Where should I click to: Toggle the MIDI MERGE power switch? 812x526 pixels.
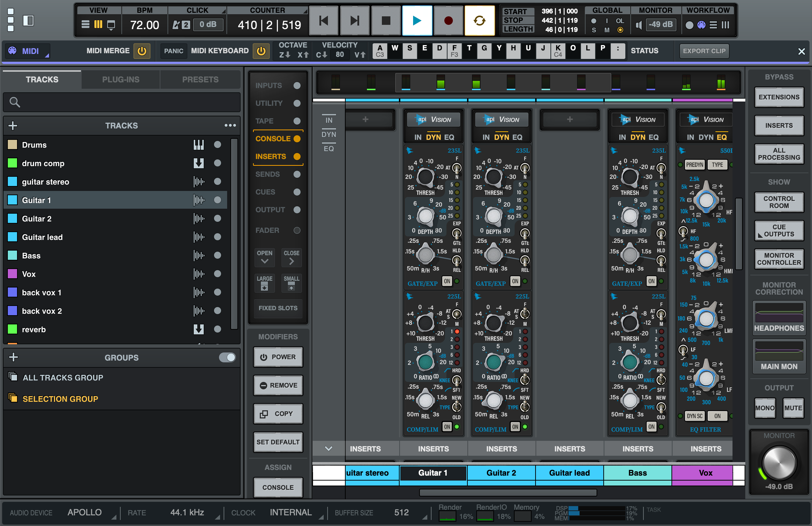[x=142, y=51]
